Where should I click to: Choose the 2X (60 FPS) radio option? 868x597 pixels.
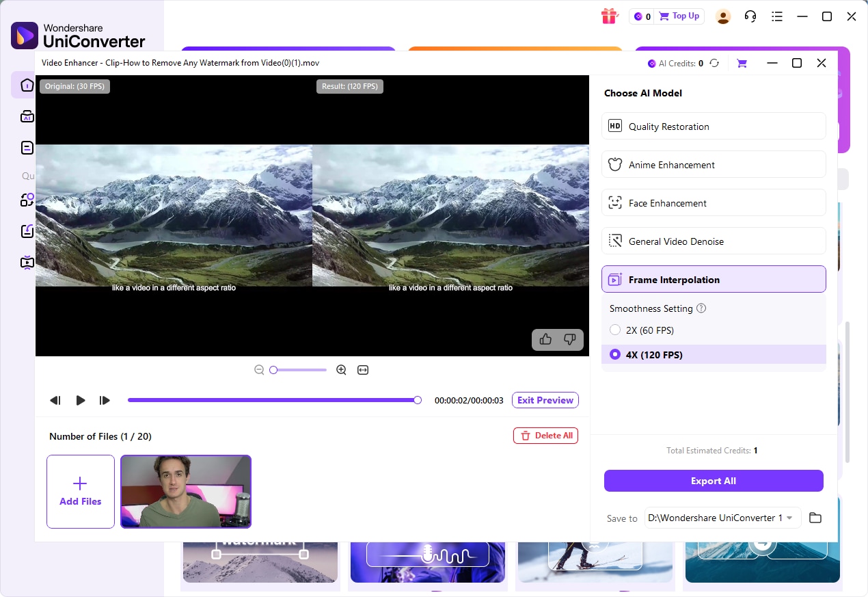pyautogui.click(x=615, y=330)
